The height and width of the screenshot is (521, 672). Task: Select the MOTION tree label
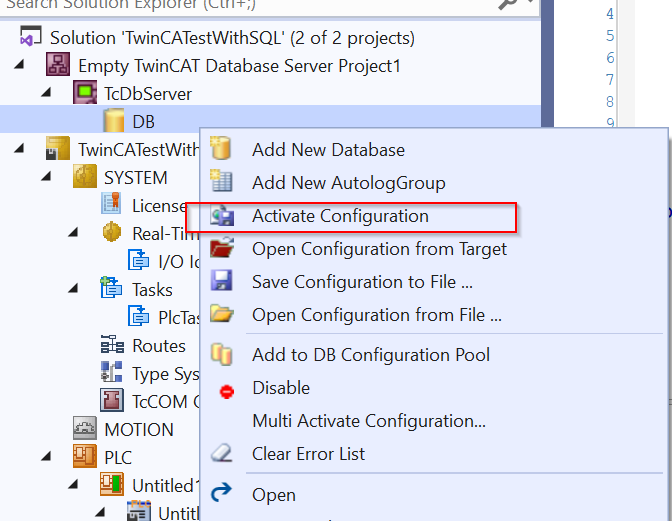[x=139, y=429]
